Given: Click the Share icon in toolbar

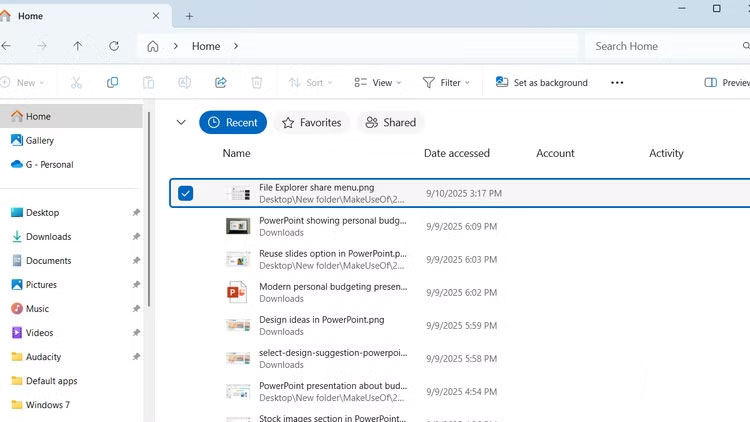Looking at the screenshot, I should click(221, 83).
